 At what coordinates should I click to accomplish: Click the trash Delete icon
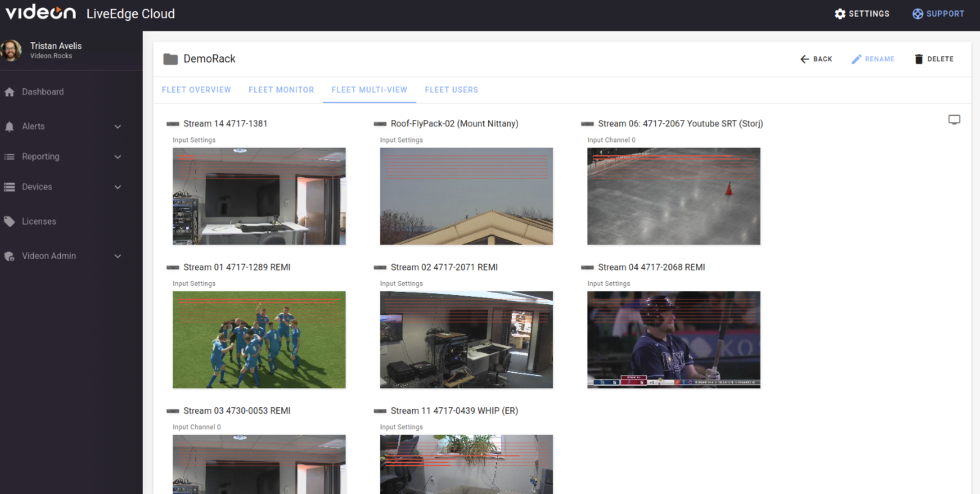pos(918,59)
